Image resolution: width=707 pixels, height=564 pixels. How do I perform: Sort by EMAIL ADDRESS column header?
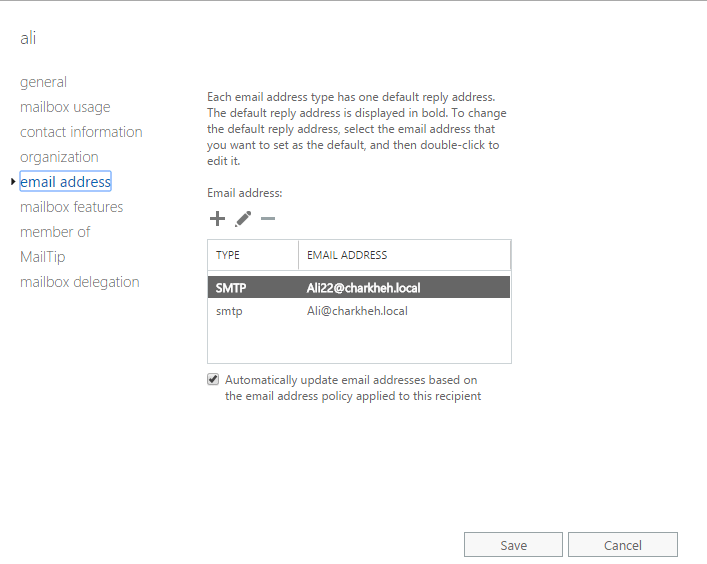click(x=404, y=255)
